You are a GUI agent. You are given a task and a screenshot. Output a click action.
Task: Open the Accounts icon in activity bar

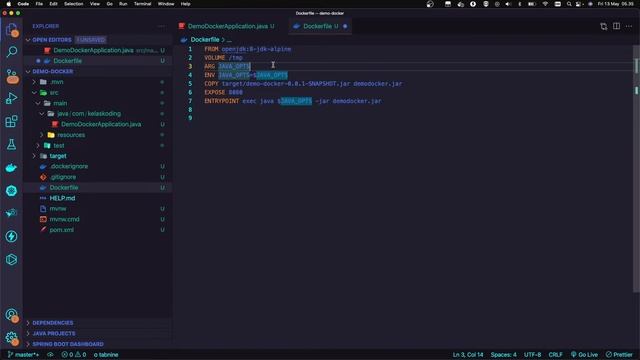tap(11, 315)
